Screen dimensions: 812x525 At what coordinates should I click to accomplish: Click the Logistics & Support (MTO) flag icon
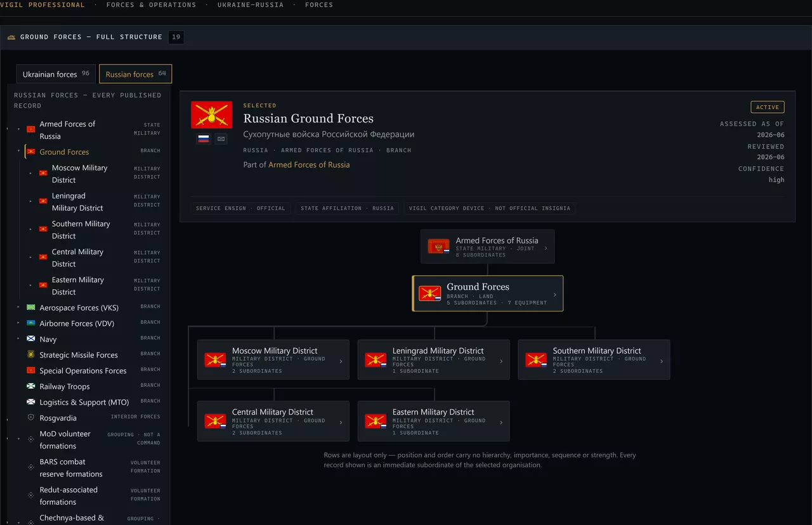coord(30,402)
